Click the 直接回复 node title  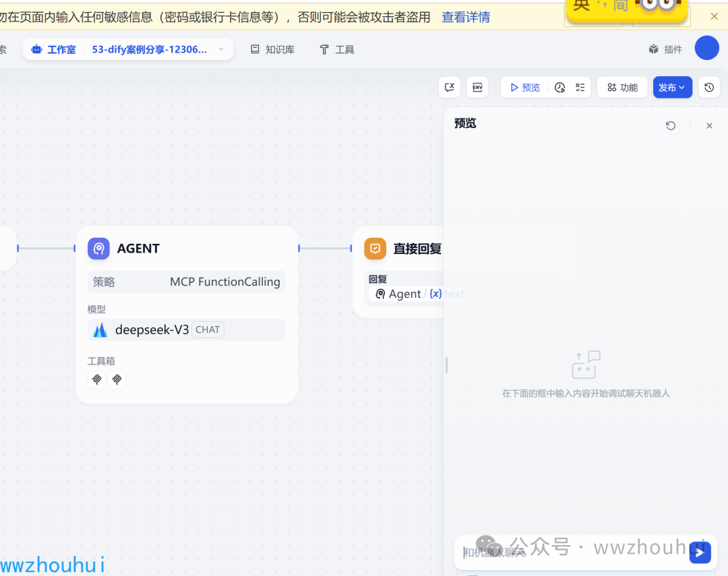[x=417, y=249]
